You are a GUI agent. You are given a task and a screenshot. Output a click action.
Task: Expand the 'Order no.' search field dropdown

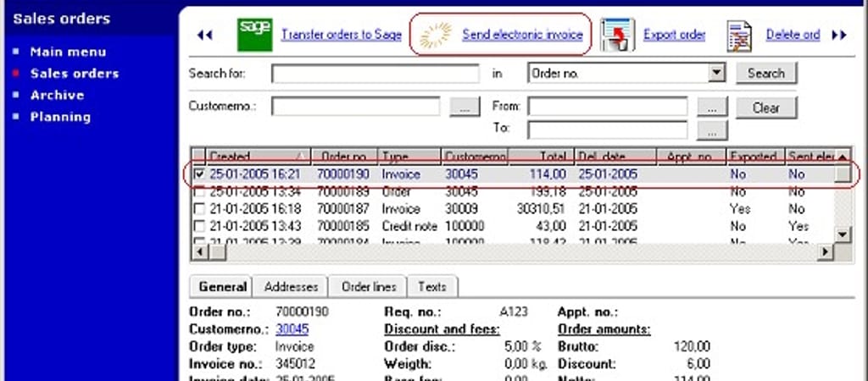point(717,74)
